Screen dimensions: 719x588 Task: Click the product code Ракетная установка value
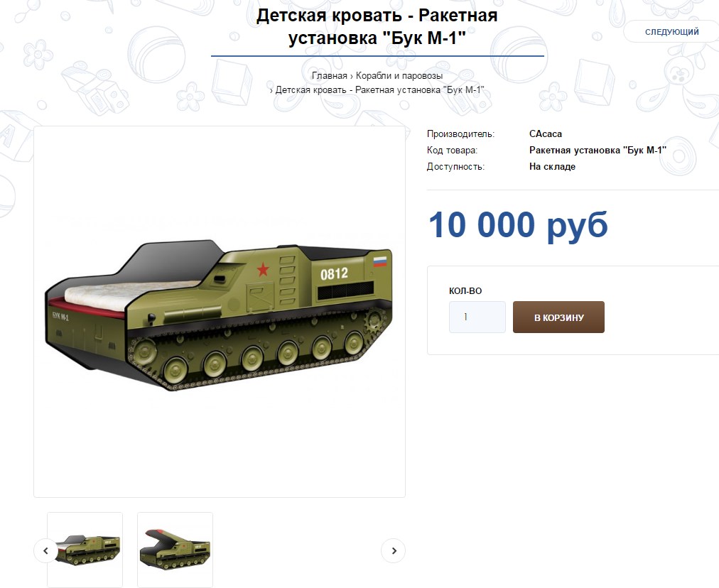point(598,150)
